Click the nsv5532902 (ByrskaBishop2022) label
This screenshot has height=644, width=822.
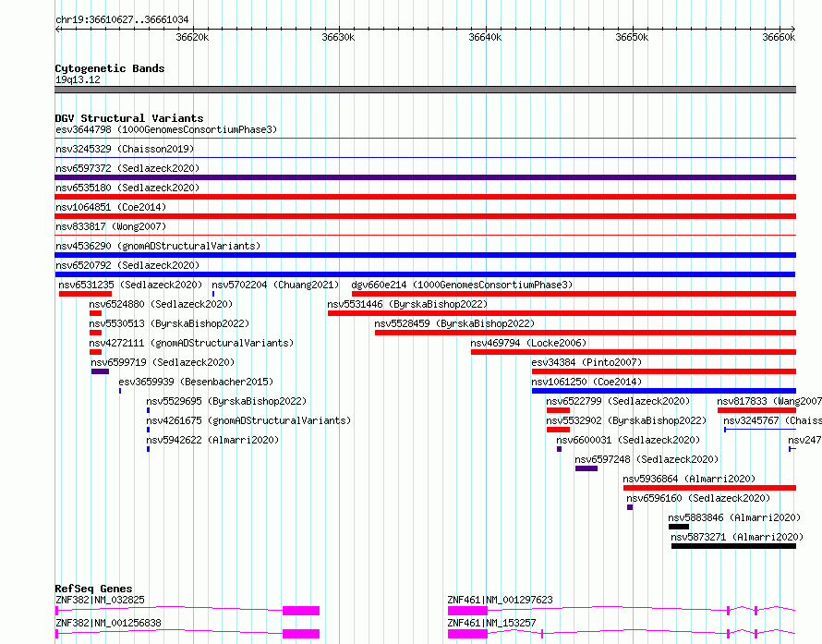point(626,420)
